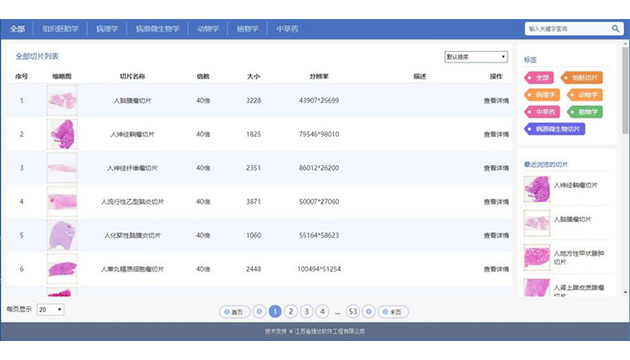Select the green 植物学 tag
The width and height of the screenshot is (630, 360).
[x=585, y=112]
